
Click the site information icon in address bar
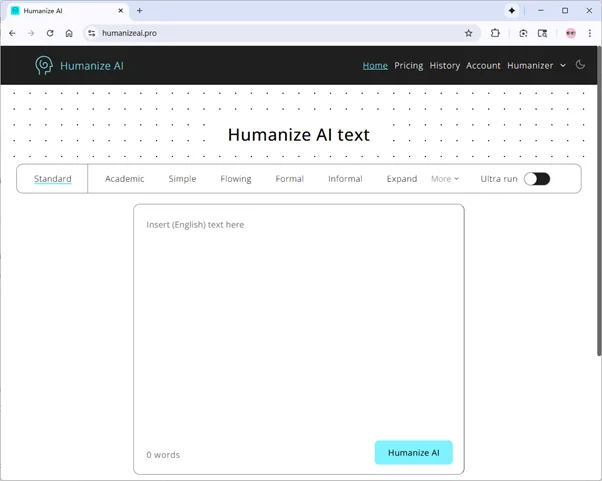click(92, 33)
